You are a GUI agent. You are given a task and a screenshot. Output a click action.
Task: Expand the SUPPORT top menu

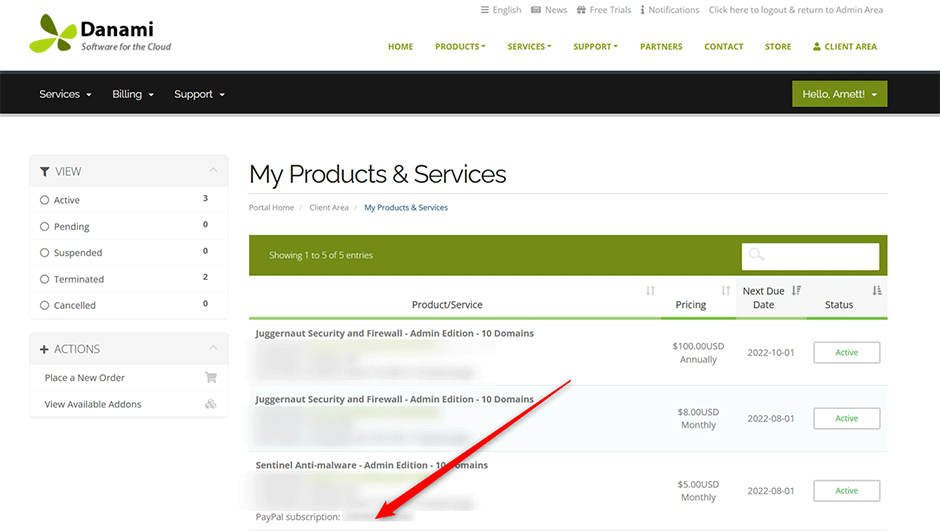[595, 46]
